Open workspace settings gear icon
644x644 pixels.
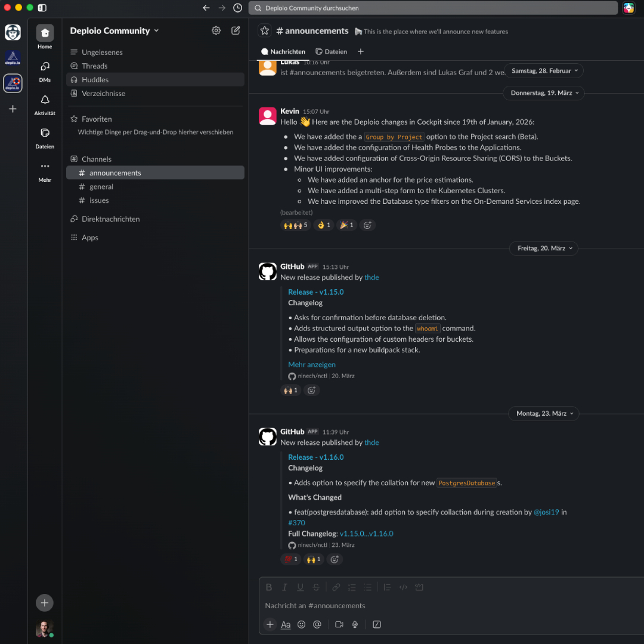(216, 30)
